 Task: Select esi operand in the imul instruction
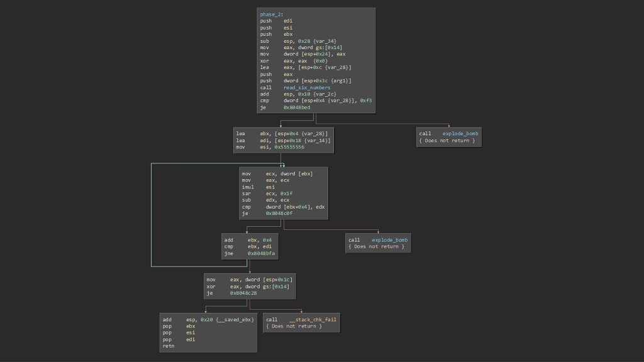coord(271,187)
